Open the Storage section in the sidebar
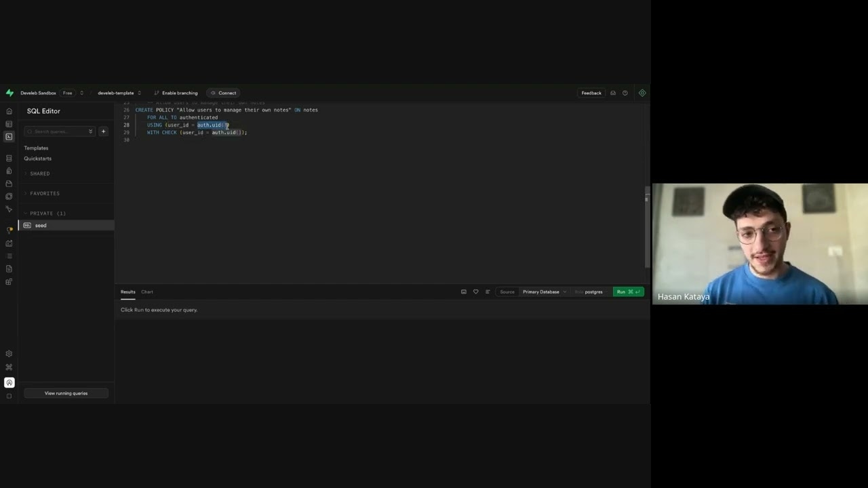 click(9, 184)
